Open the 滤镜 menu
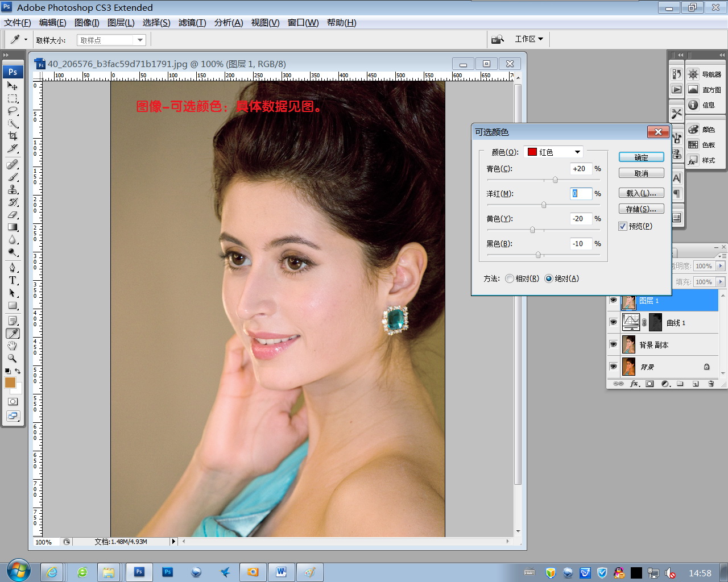This screenshot has width=728, height=582. point(192,23)
